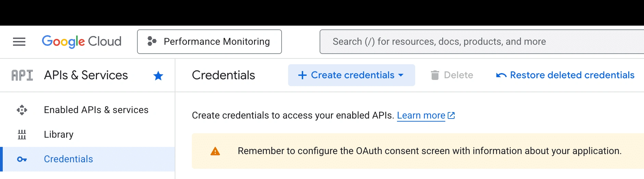The height and width of the screenshot is (179, 644).
Task: Open the hamburger navigation menu
Action: click(19, 42)
